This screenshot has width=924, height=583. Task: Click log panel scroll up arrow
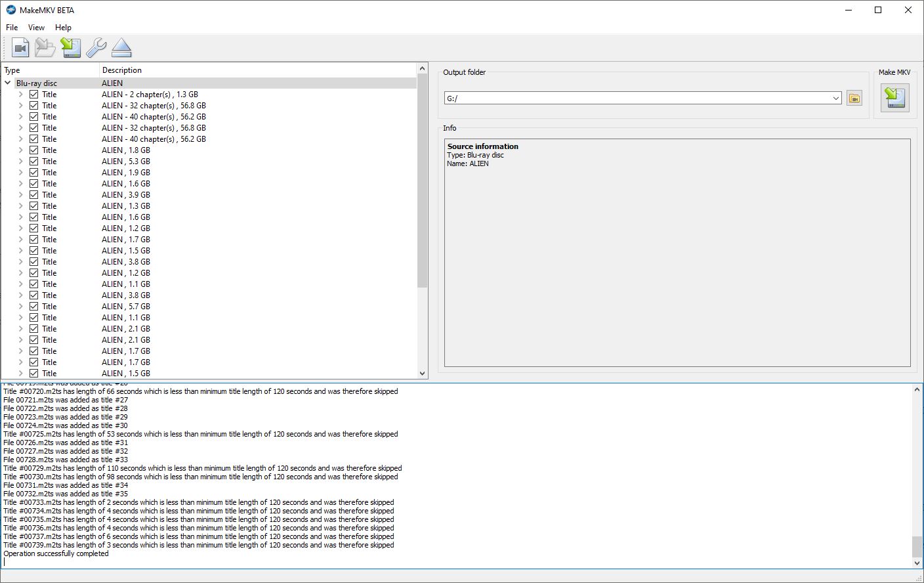click(917, 389)
